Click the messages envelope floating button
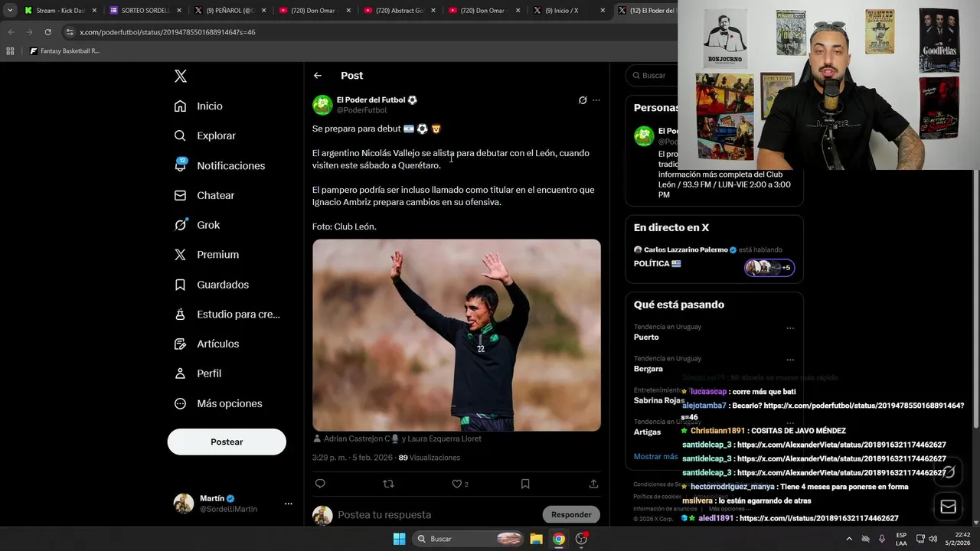980x551 pixels. pos(948,507)
